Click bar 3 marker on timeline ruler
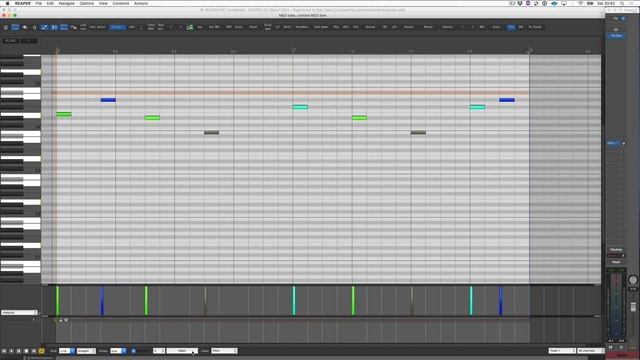 pyautogui.click(x=530, y=51)
